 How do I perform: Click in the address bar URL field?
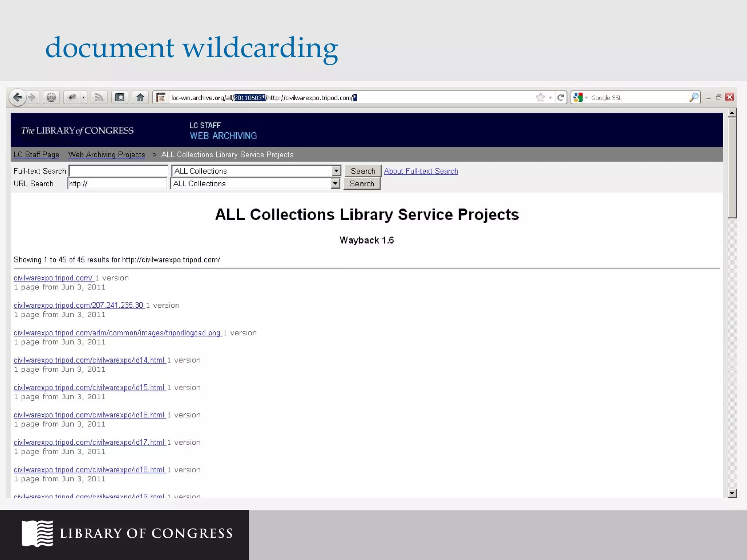(350, 98)
